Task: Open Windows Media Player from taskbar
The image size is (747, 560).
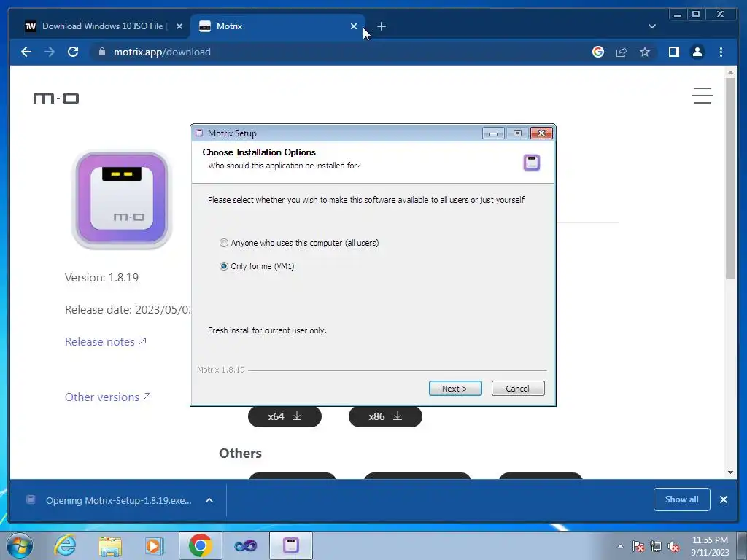Action: [x=154, y=545]
